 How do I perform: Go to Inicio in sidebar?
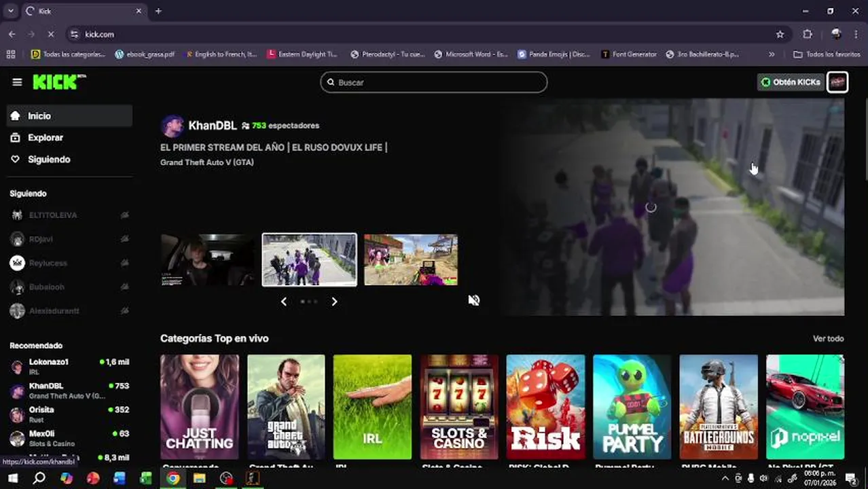coord(69,116)
